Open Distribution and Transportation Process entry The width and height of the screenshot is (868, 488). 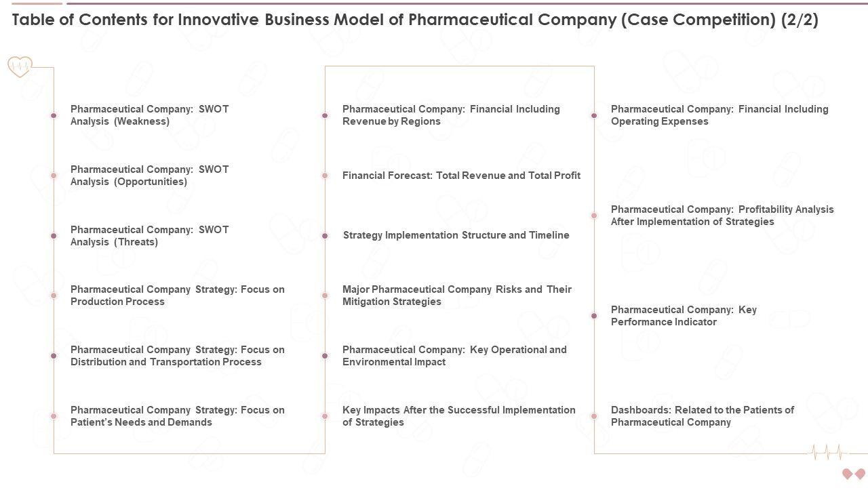tap(177, 356)
